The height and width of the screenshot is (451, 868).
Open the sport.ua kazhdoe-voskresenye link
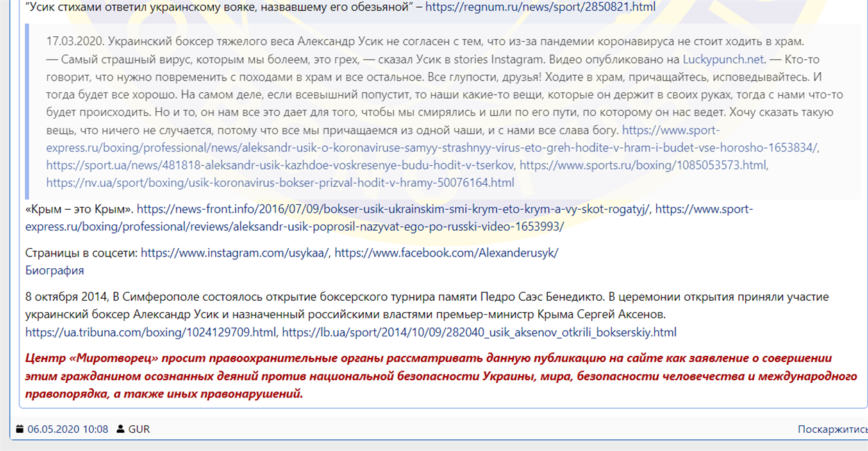(281, 165)
